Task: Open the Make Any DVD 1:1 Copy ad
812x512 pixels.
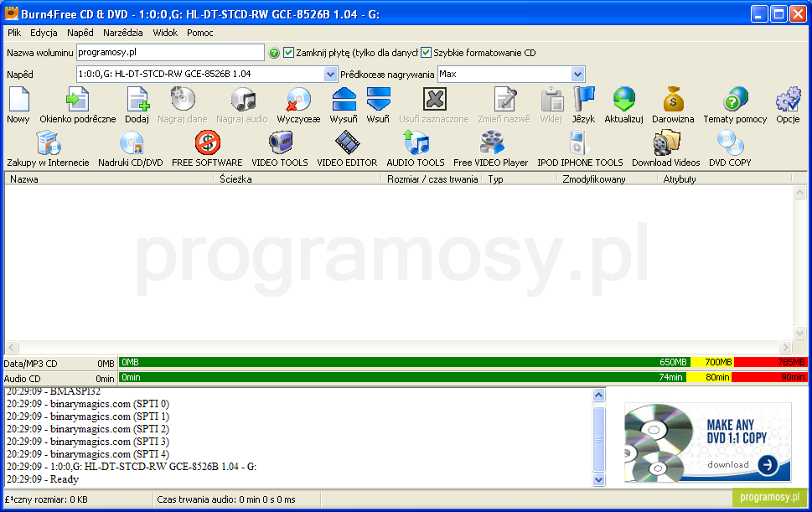Action: pyautogui.click(x=708, y=442)
